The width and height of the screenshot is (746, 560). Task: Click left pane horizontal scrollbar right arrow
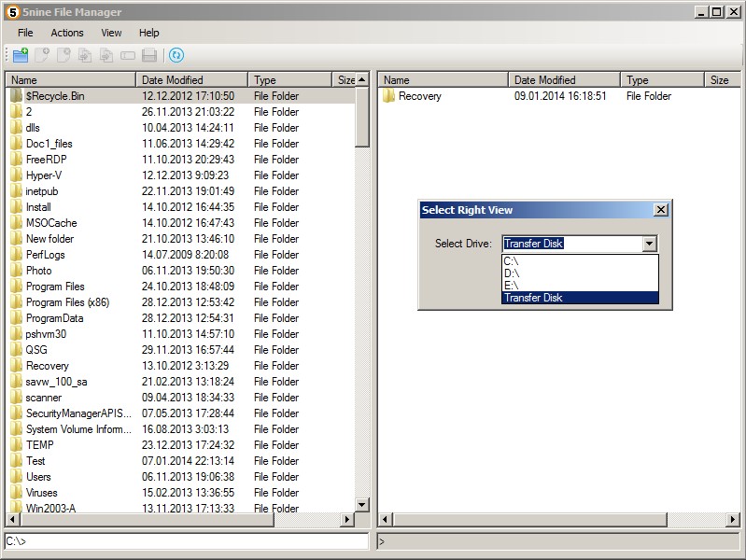pyautogui.click(x=347, y=520)
